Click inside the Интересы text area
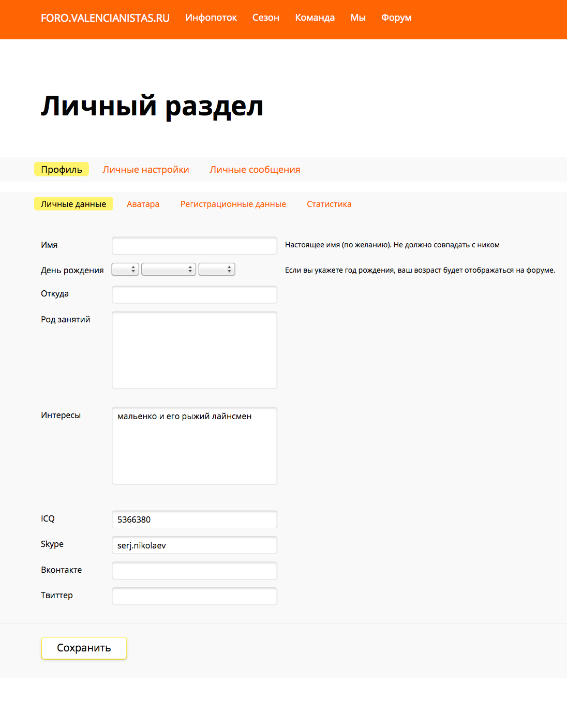The height and width of the screenshot is (728, 567). point(195,446)
